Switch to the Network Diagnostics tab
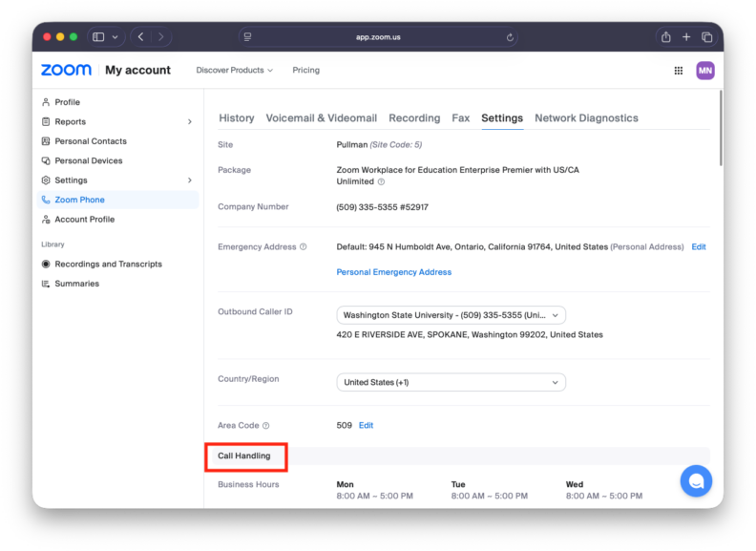756x551 pixels. 586,118
